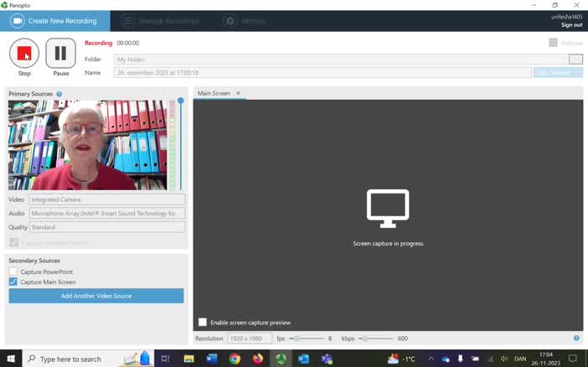588x367 pixels.
Task: Click the Sign out link
Action: (571, 25)
